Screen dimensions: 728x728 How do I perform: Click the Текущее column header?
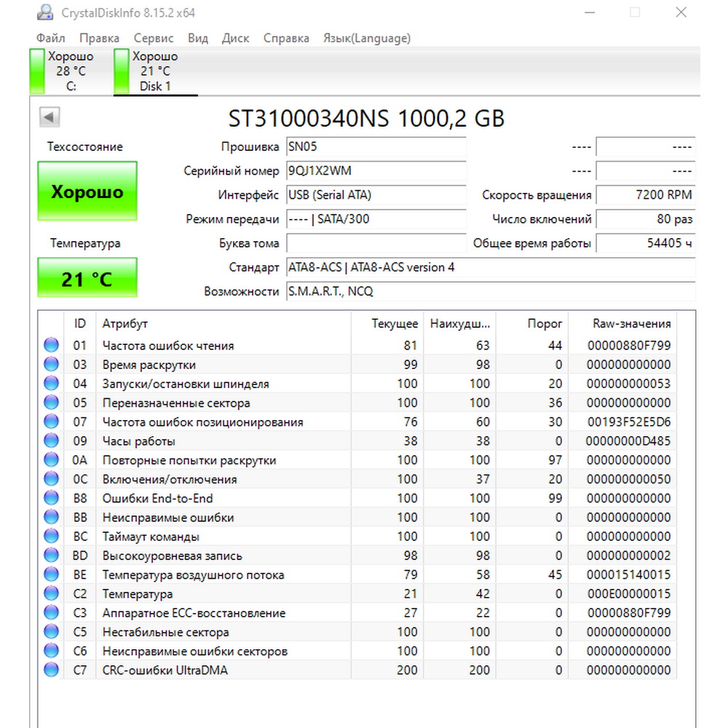point(387,323)
